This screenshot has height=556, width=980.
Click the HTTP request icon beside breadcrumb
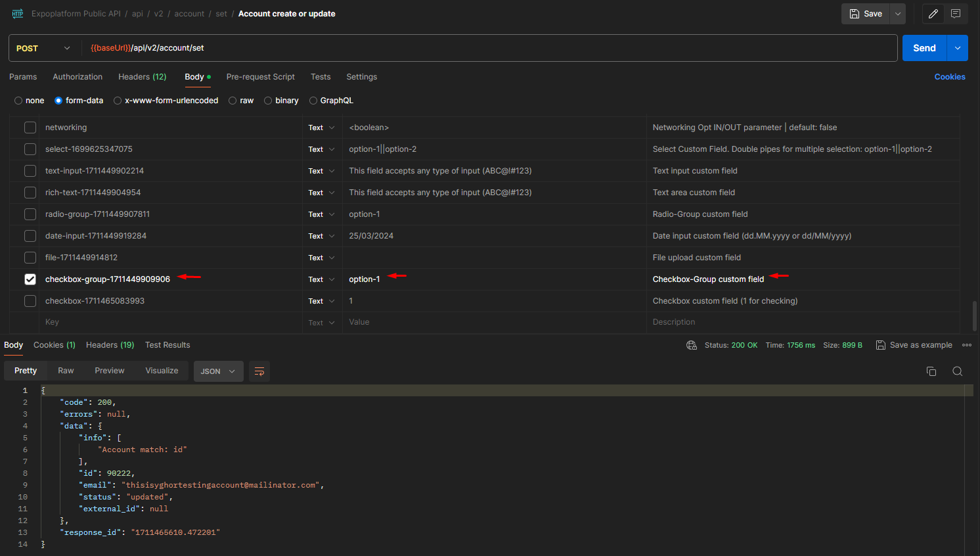17,13
